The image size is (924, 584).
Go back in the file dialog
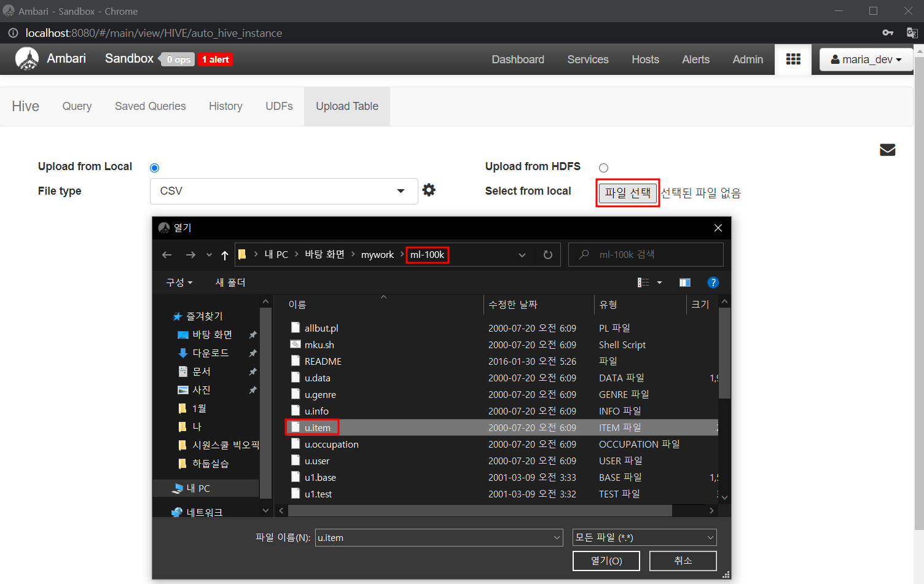click(x=167, y=255)
